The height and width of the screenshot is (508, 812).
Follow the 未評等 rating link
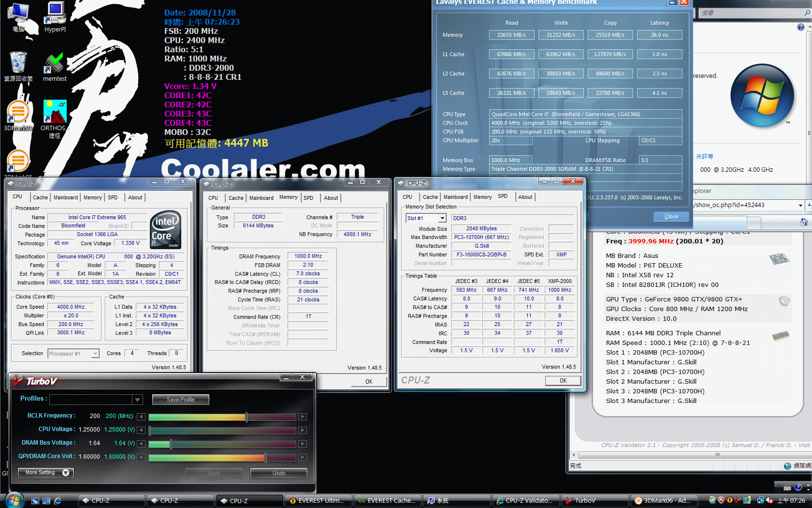(705, 157)
